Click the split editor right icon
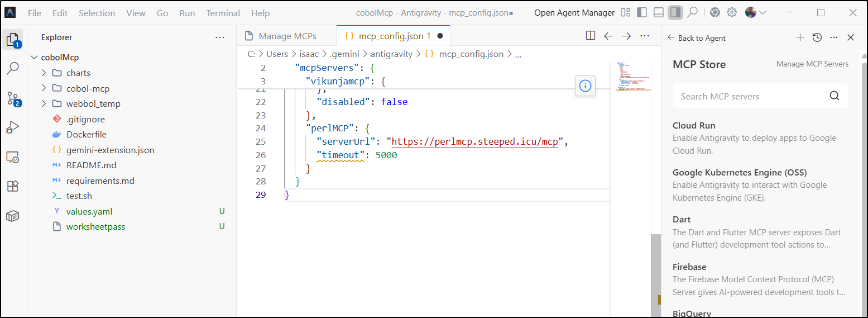868x318 pixels. tap(590, 36)
